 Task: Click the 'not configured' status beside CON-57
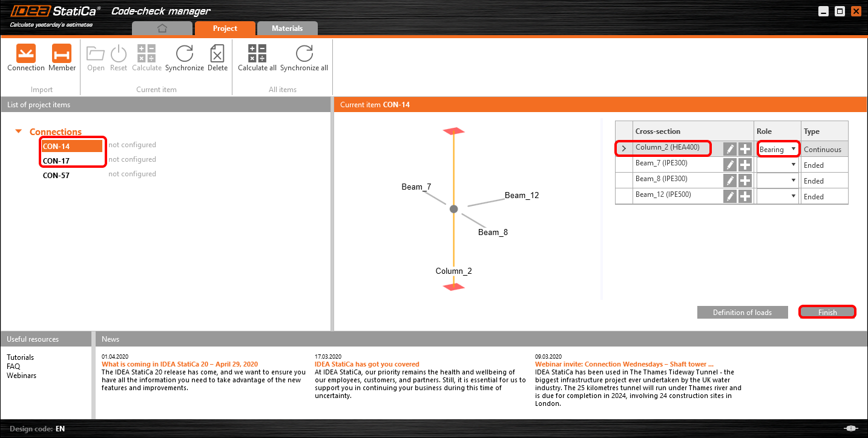132,174
